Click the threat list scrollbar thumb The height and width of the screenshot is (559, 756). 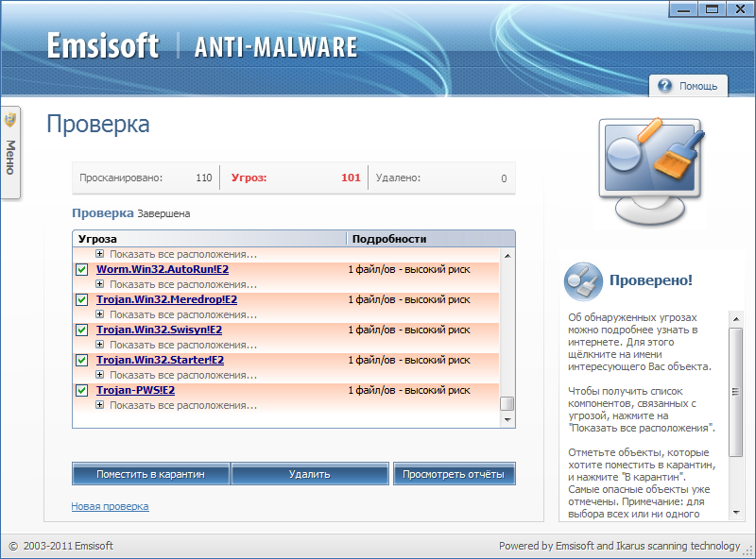507,403
